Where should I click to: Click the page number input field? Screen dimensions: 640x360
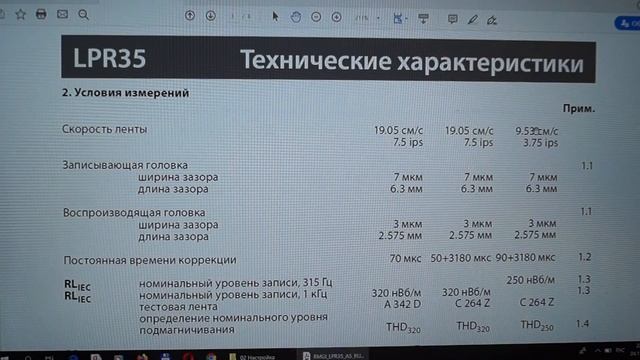[x=233, y=16]
